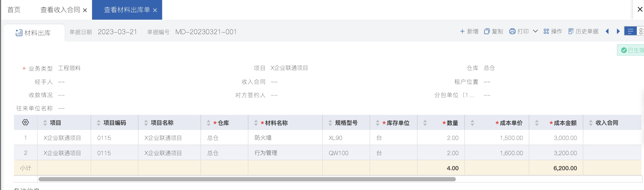The height and width of the screenshot is (190, 644).
Task: Close the 查看材料出库单 tab
Action: (155, 10)
